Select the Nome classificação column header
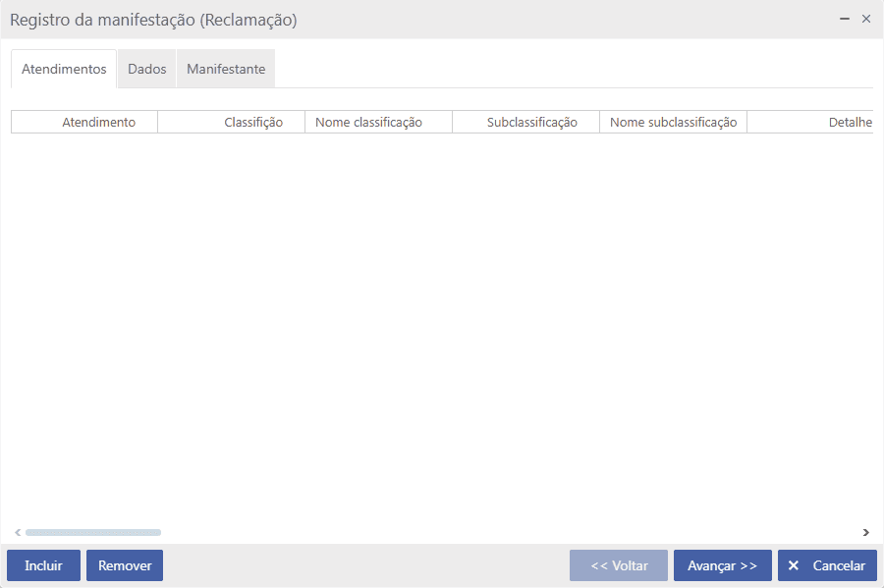 point(378,123)
